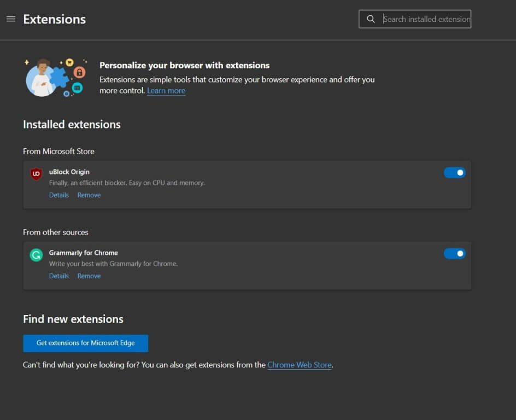
Task: Open uBlock Origin Details
Action: pos(59,195)
